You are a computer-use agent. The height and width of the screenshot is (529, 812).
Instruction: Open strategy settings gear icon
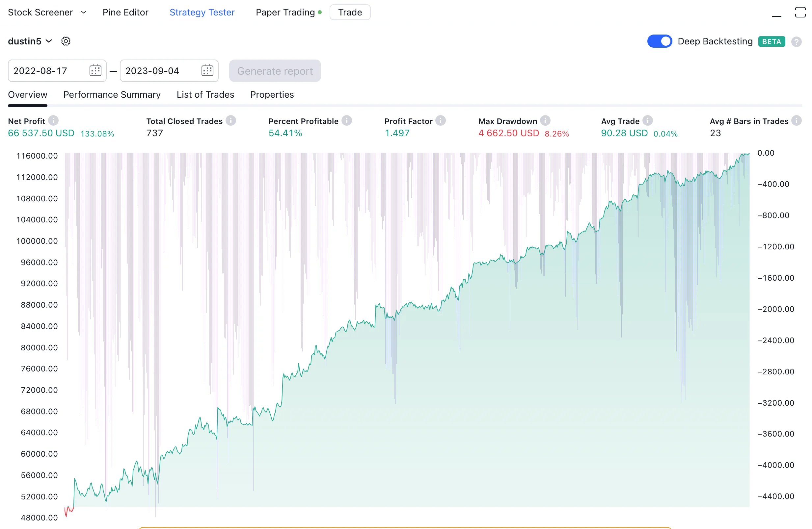[66, 41]
